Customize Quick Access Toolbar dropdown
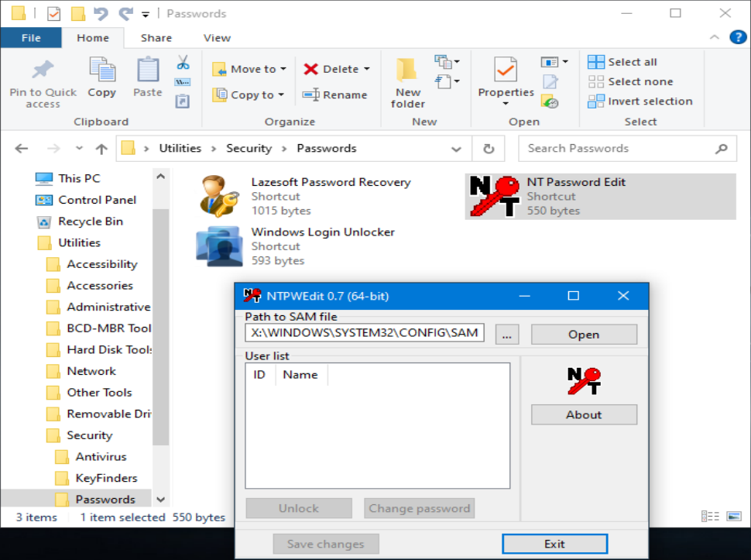 (x=145, y=15)
